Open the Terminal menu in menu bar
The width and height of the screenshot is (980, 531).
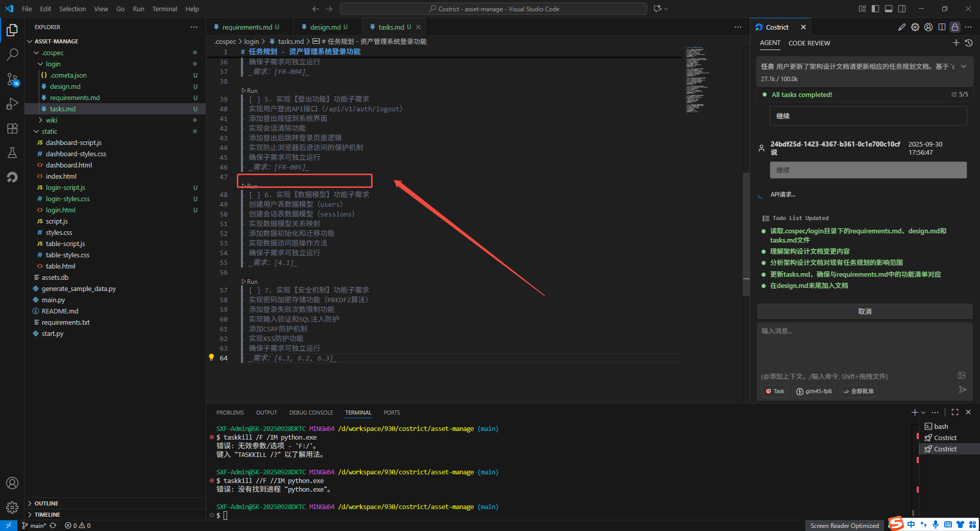(164, 9)
